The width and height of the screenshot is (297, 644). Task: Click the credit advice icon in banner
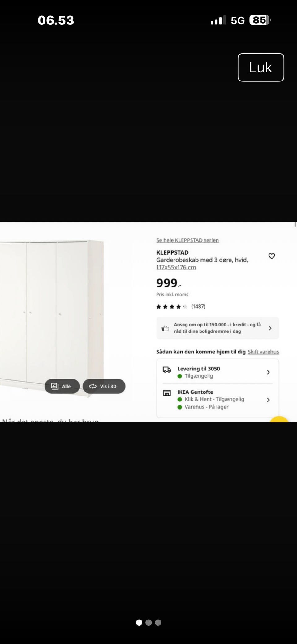(166, 328)
